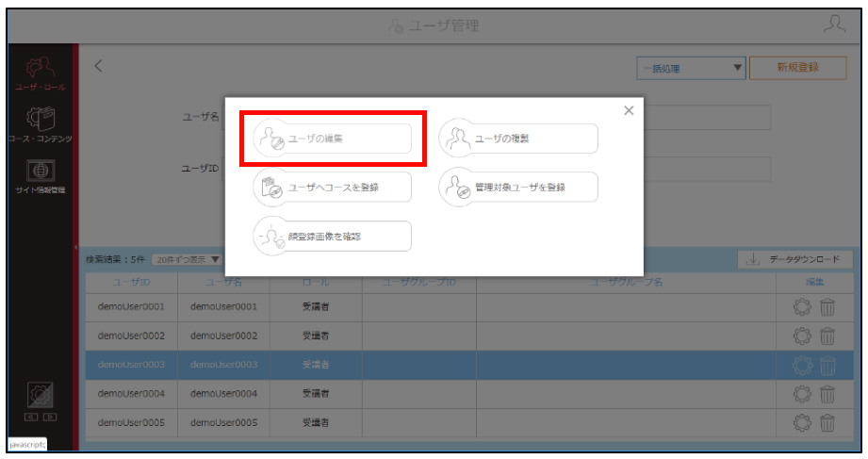Collapse the sidebar with the small arrow handle
Screen dimensions: 868x459
75,247
